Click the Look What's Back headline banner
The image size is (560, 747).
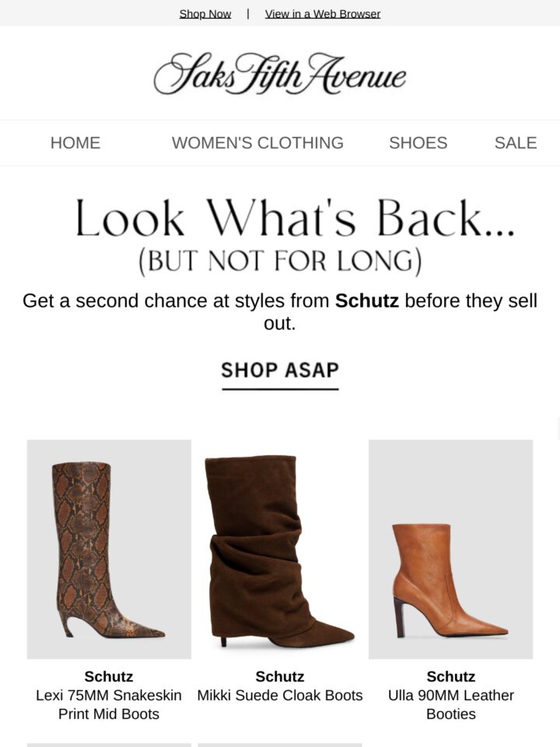(295, 217)
